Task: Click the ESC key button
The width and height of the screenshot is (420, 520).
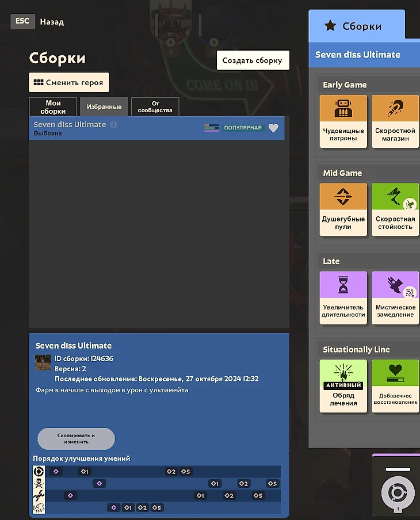Action: pos(22,21)
